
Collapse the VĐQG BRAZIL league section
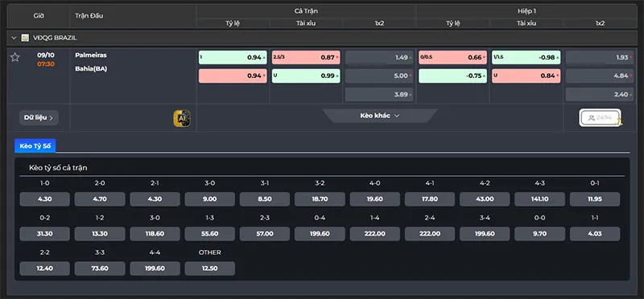(14, 38)
